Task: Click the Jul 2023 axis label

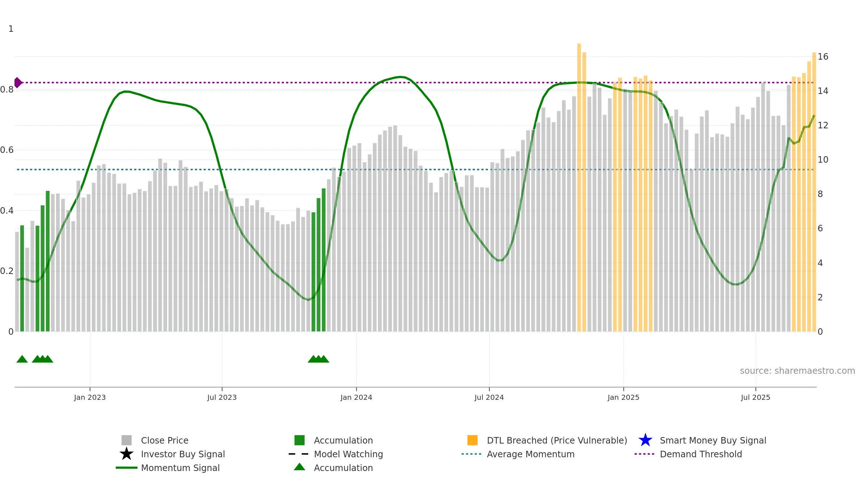Action: tap(222, 397)
